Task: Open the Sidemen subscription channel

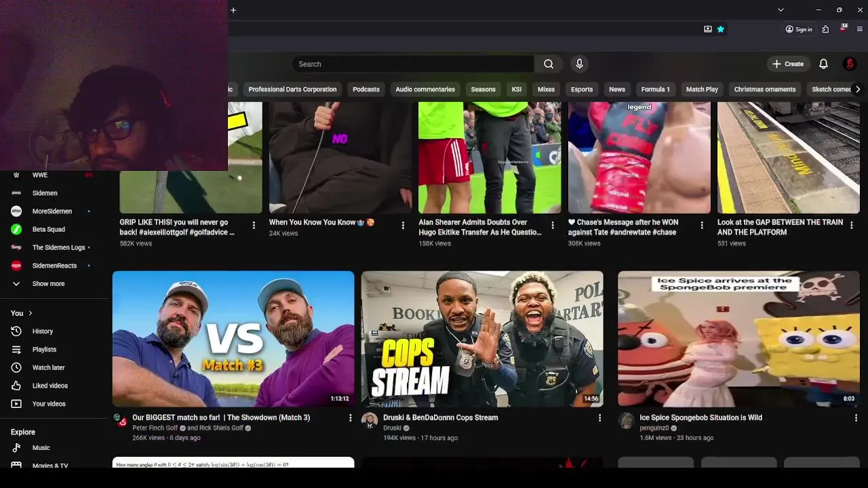Action: tap(45, 193)
